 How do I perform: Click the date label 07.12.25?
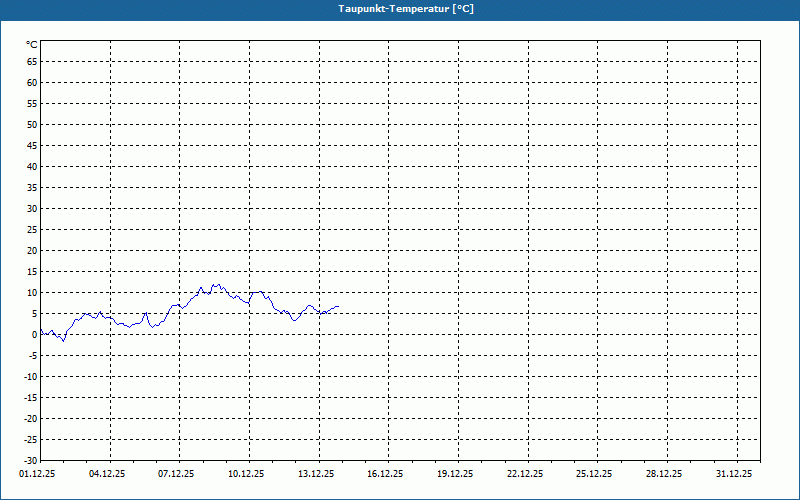tap(176, 474)
